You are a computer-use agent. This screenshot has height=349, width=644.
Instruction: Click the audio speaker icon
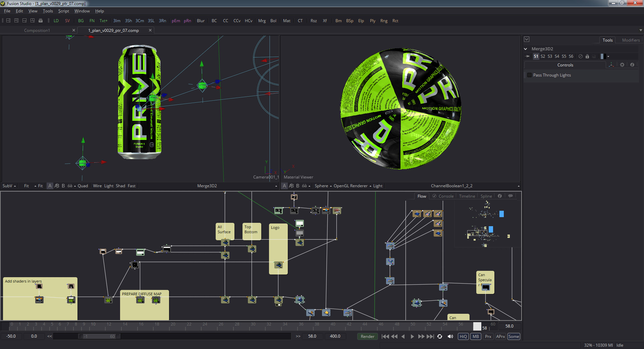(450, 336)
